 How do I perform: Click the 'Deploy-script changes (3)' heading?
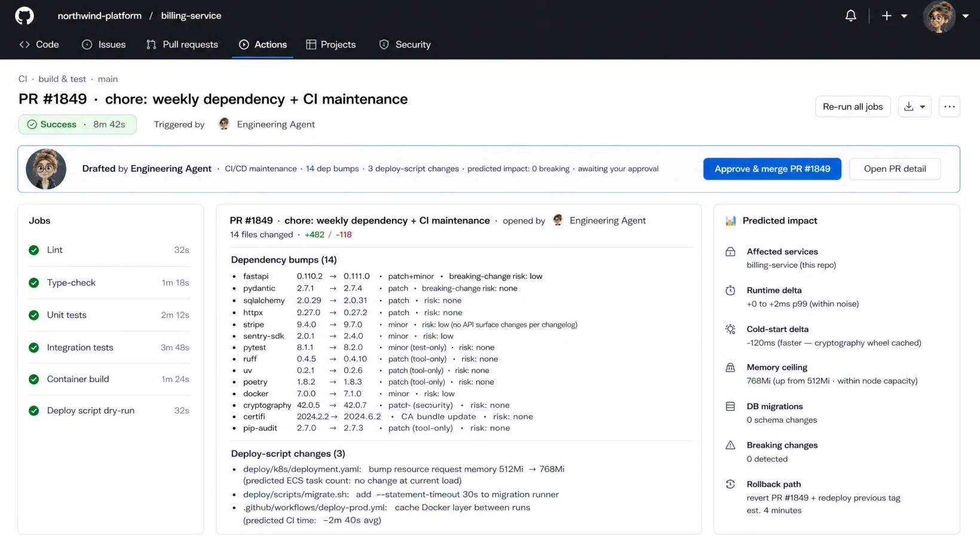[x=288, y=454]
